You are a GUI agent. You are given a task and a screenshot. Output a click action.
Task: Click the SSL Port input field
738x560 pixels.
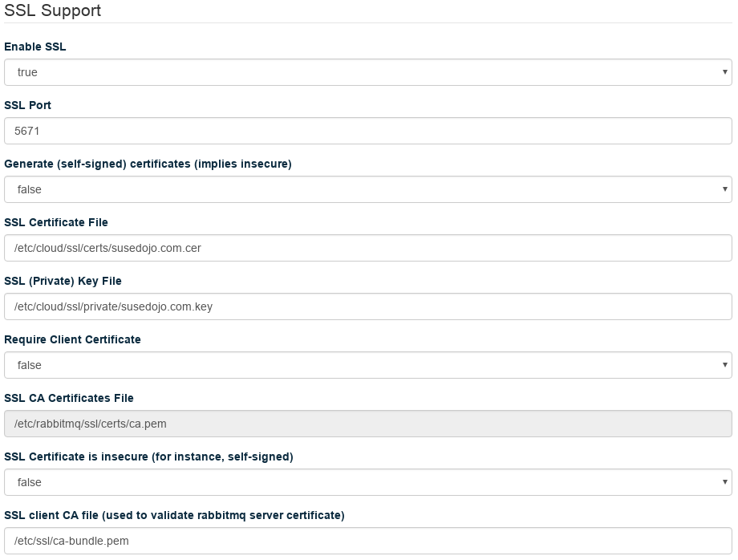367,131
